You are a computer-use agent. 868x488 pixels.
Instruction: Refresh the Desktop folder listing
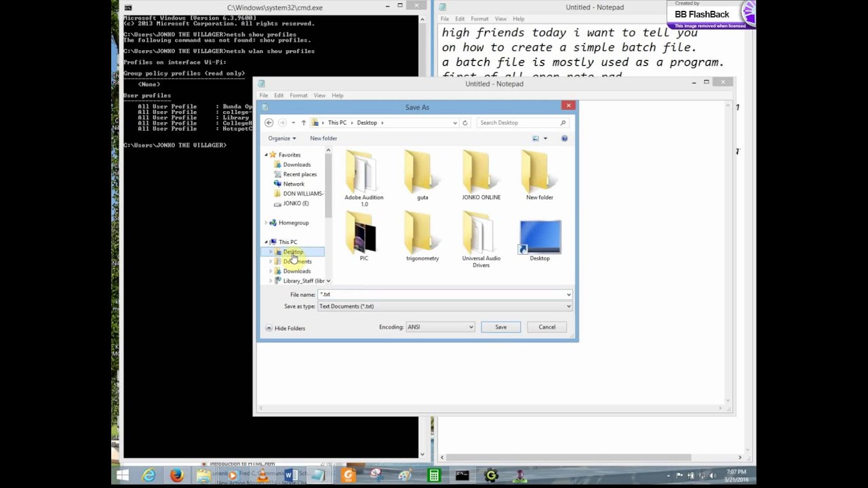coord(465,123)
